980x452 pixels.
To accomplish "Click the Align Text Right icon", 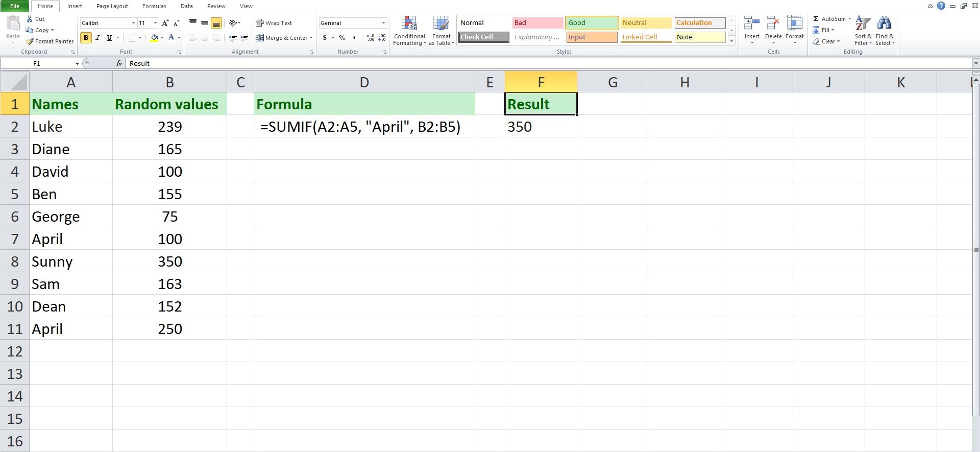I will coord(216,38).
